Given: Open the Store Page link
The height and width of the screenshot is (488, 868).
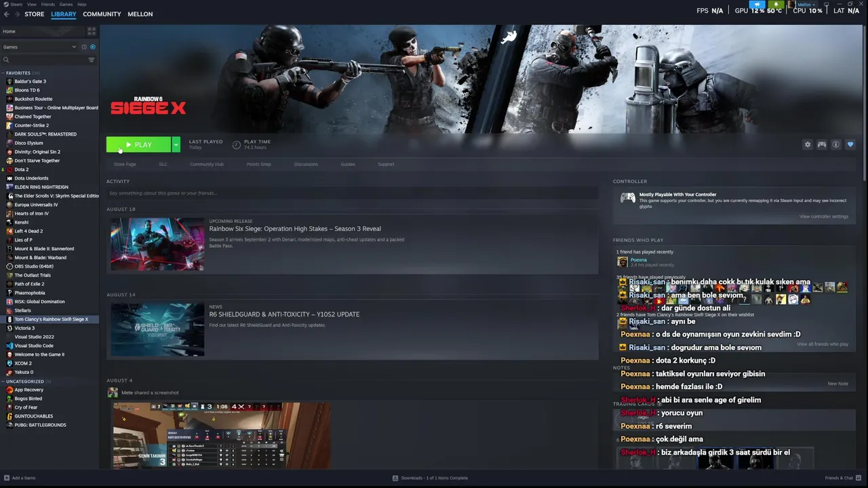Looking at the screenshot, I should click(x=125, y=164).
